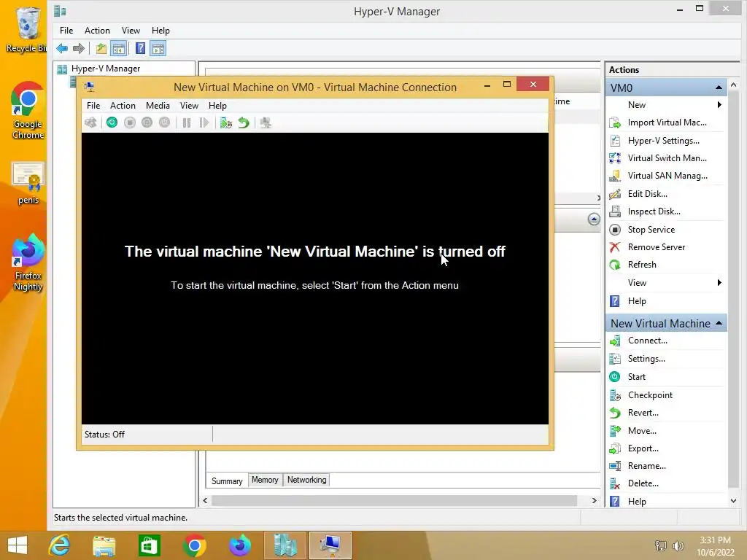Click the Reset toolbar icon in VM Connection
The width and height of the screenshot is (747, 560).
coord(204,122)
